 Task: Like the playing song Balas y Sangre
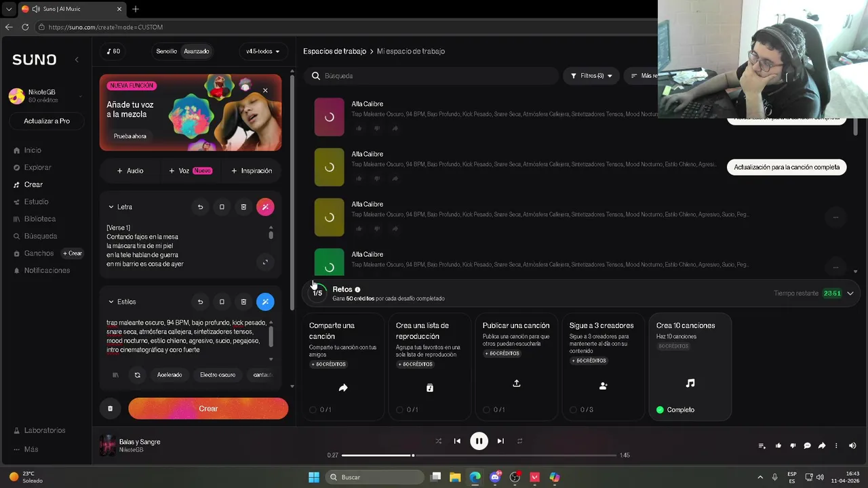778,446
